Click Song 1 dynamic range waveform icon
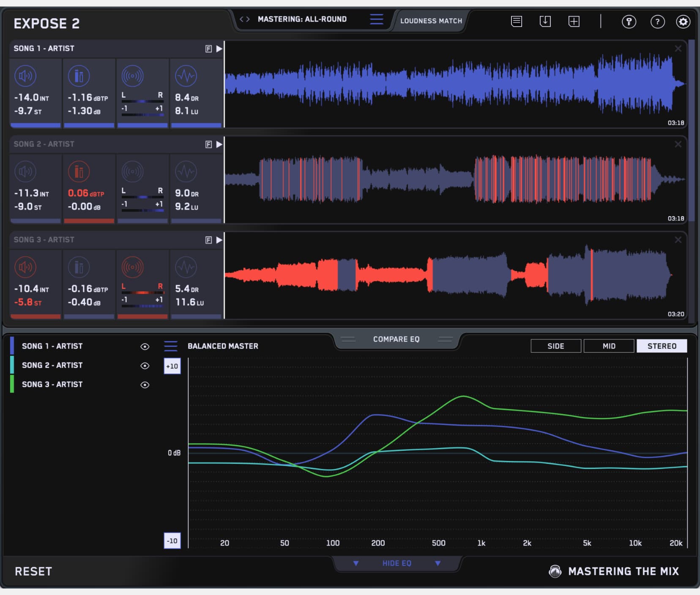 pyautogui.click(x=186, y=76)
